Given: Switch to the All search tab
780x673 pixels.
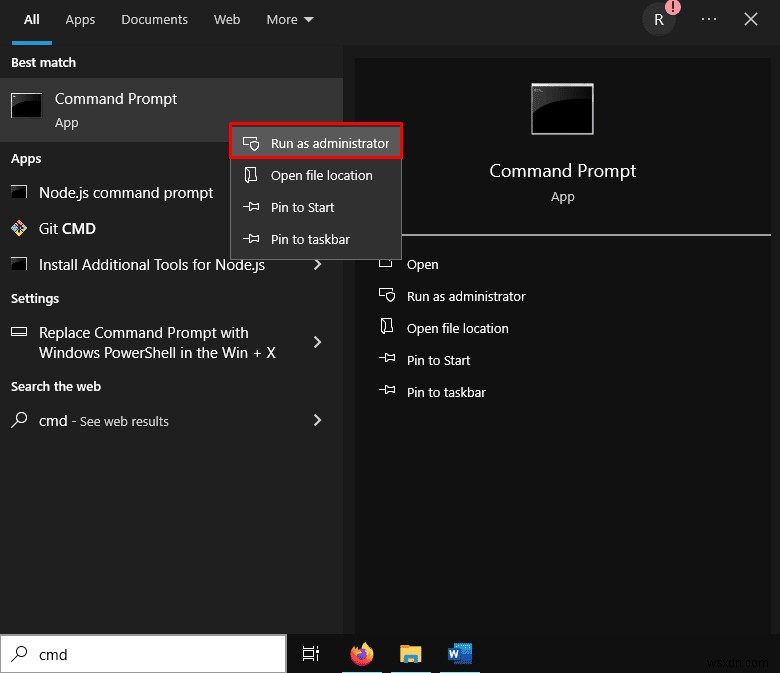Looking at the screenshot, I should (32, 19).
